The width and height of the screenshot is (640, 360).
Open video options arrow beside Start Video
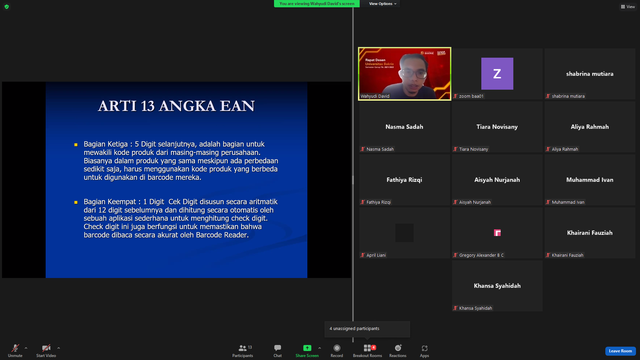point(58,348)
